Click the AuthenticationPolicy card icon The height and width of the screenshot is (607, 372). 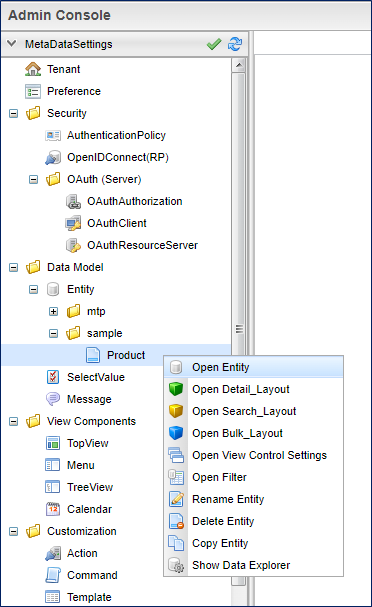[53, 135]
